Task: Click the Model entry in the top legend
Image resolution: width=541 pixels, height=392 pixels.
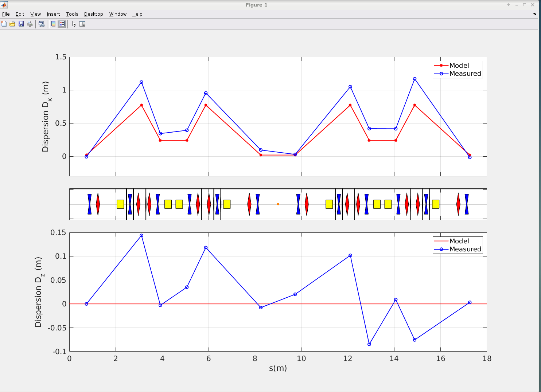Action: (x=459, y=66)
